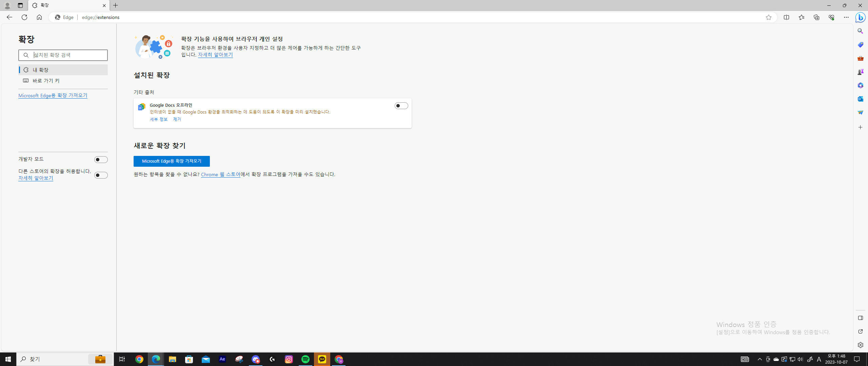Open Shopping tag icon in sidebar

[x=860, y=45]
